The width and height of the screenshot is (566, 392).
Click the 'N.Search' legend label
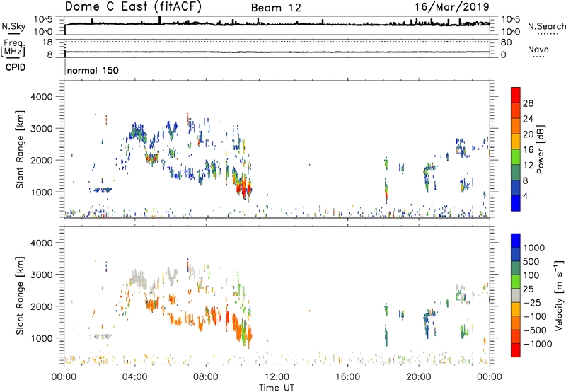(x=546, y=26)
